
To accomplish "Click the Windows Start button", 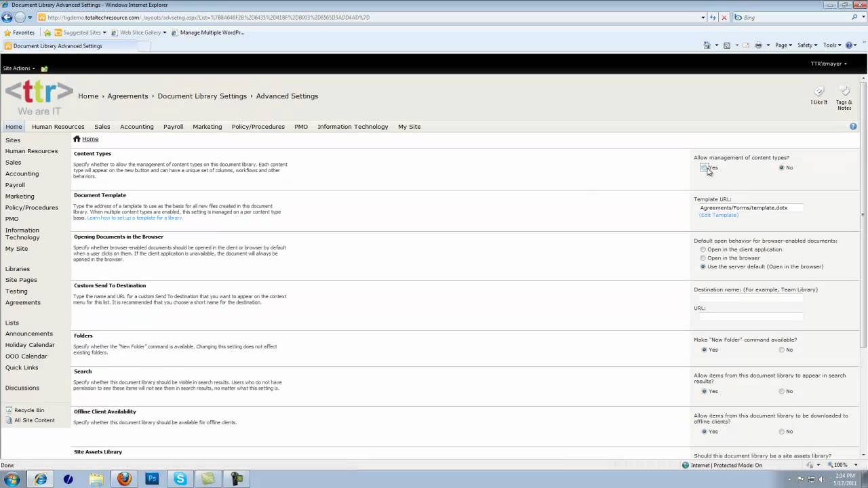I will click(12, 479).
